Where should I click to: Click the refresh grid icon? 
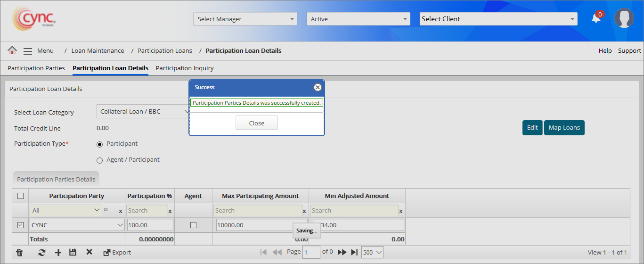click(42, 253)
